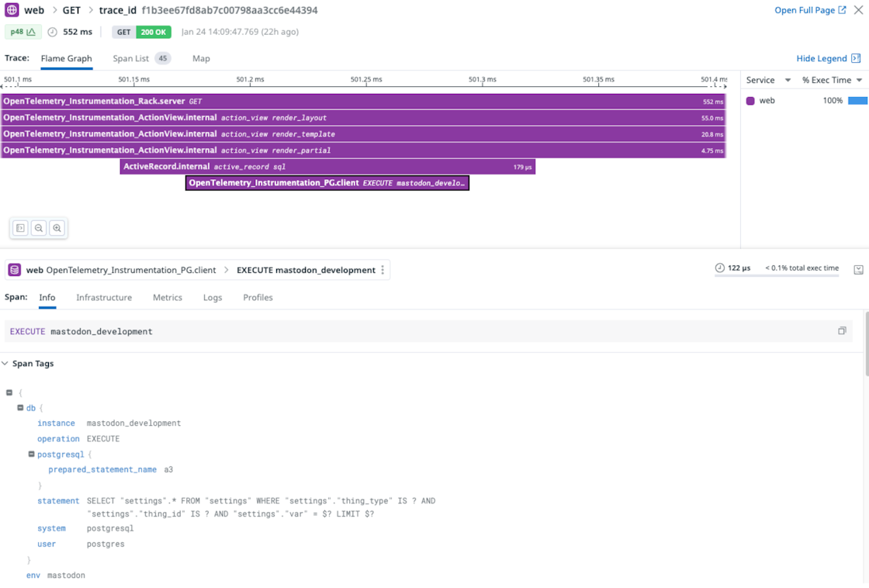
Task: Click the web breadcrumb item
Action: click(34, 10)
